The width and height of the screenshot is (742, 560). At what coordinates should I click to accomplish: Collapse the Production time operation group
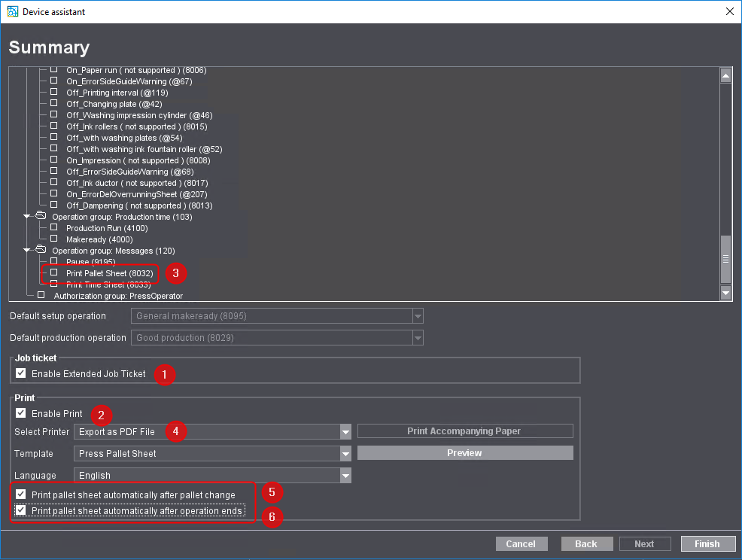(26, 217)
